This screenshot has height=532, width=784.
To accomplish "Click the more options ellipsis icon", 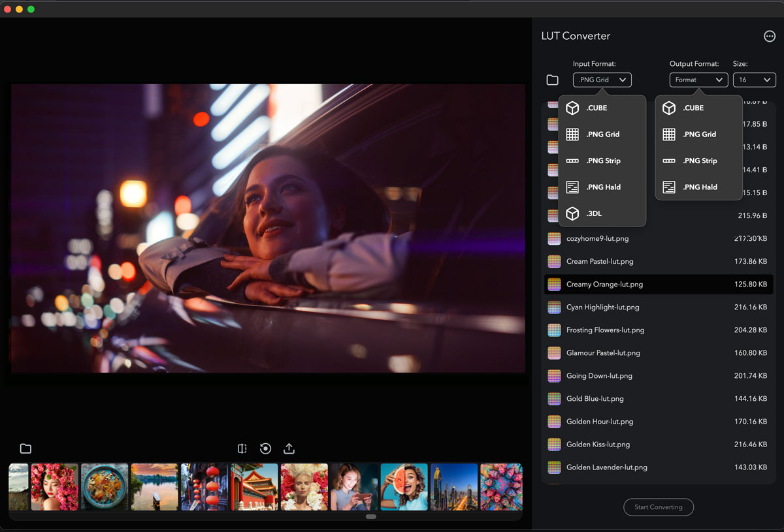I will (x=769, y=37).
